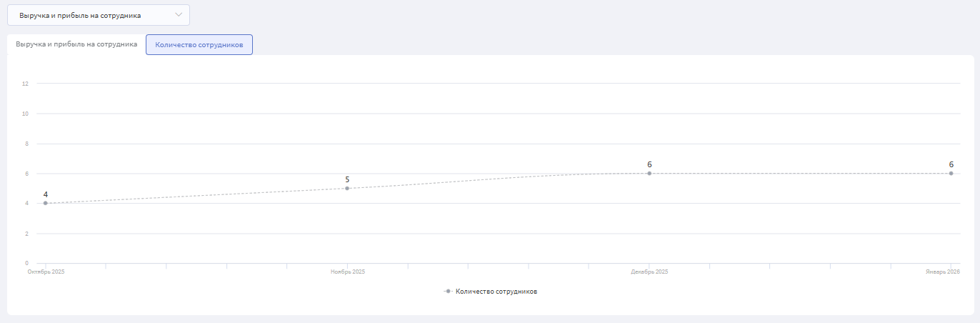Viewport: 980px width, 323px height.
Task: Click the «Октябрь 2025» x-axis label
Action: click(x=46, y=272)
